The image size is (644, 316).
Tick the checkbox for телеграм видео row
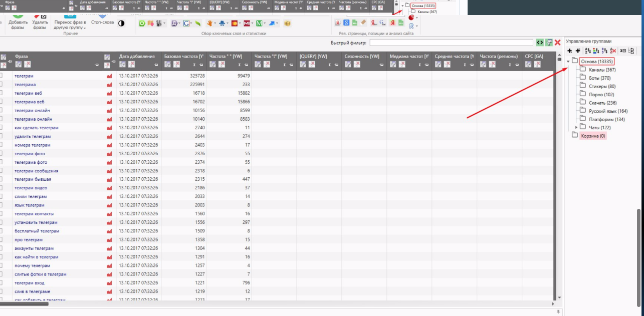point(1,188)
